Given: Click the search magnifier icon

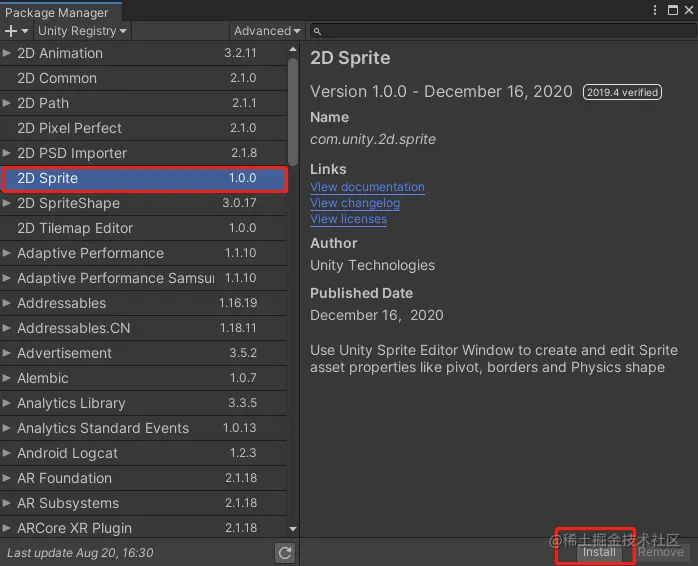Looking at the screenshot, I should (317, 31).
